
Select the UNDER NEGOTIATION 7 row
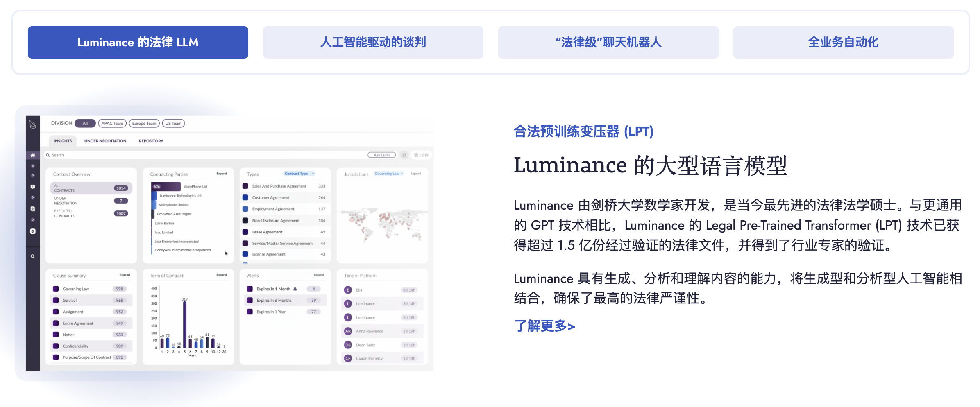pos(91,201)
